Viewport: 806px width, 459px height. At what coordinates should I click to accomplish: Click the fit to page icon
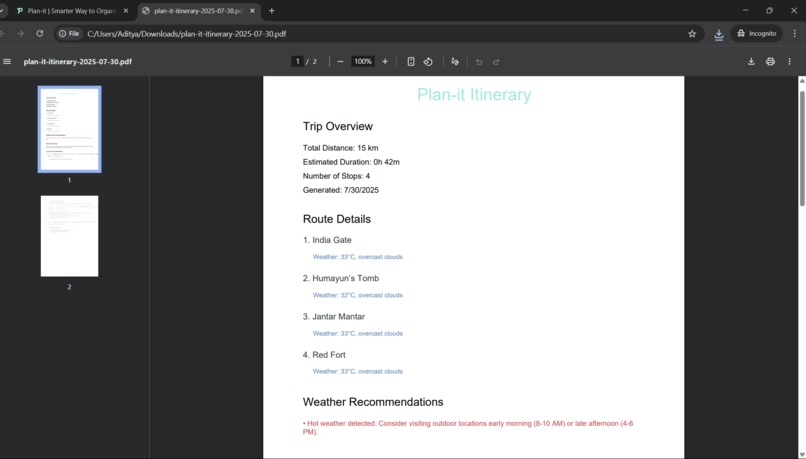click(x=411, y=62)
